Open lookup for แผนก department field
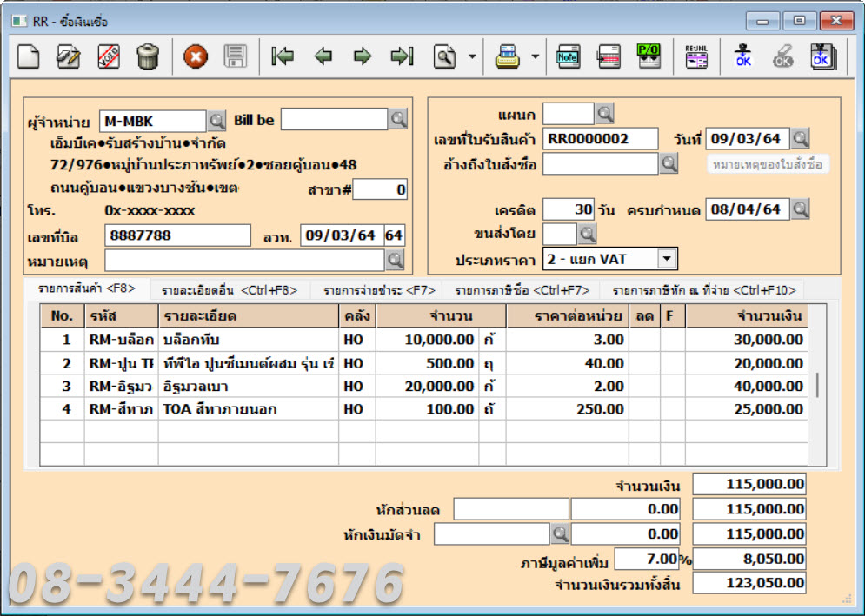 (604, 114)
